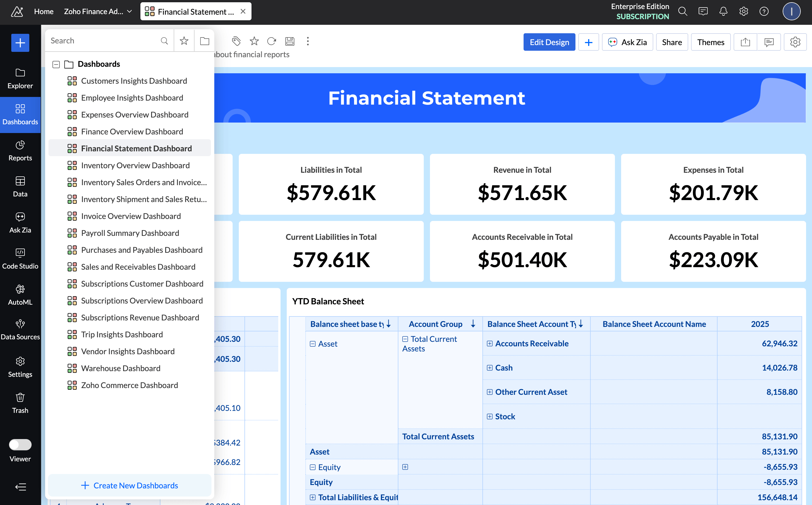The height and width of the screenshot is (505, 812).
Task: Open Code Studio from the sidebar
Action: coord(20,258)
